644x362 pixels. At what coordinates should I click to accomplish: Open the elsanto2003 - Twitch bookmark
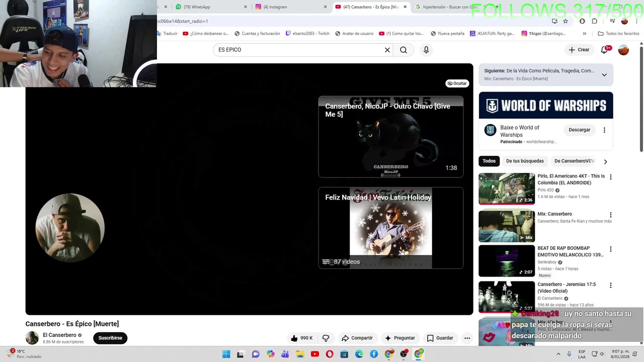pyautogui.click(x=307, y=34)
